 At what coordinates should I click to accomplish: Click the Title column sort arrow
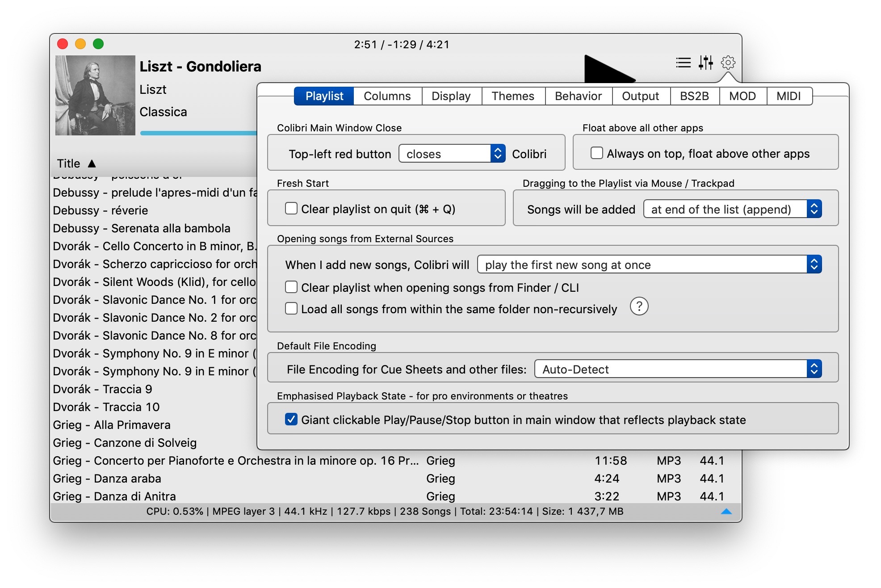coord(92,164)
